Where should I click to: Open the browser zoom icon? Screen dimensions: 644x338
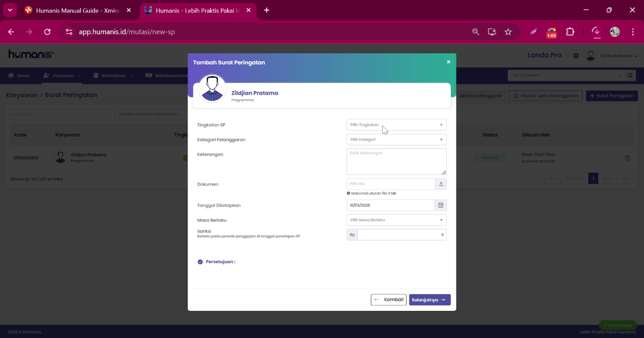[475, 32]
